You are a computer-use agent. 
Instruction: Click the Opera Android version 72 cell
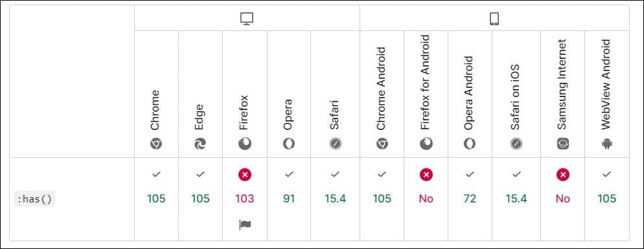coord(470,199)
